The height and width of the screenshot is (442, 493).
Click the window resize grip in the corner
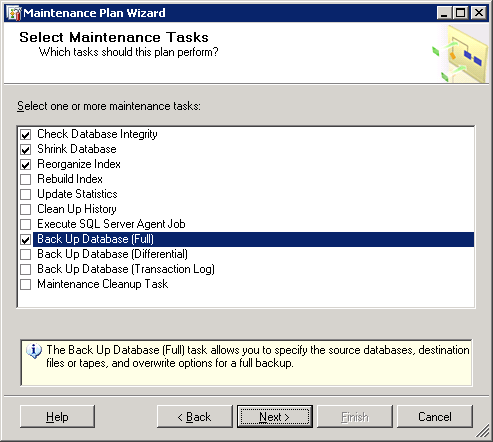pos(482,432)
